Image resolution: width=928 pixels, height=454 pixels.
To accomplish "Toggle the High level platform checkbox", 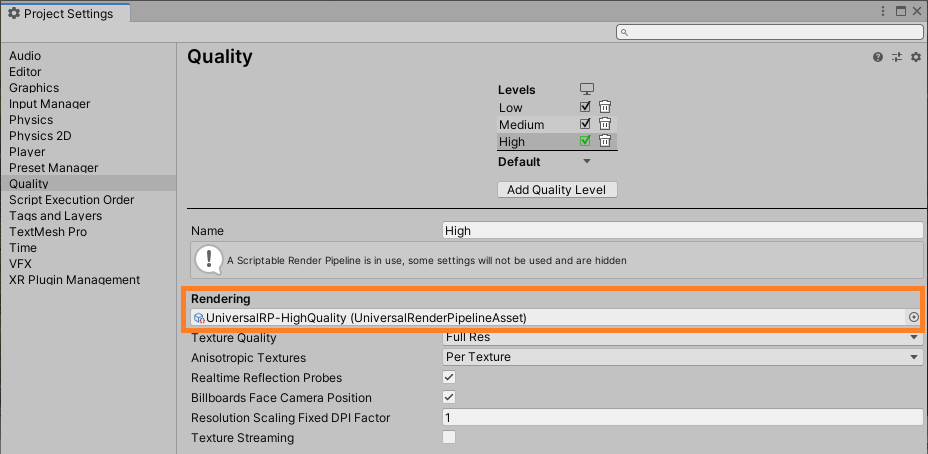I will [585, 141].
